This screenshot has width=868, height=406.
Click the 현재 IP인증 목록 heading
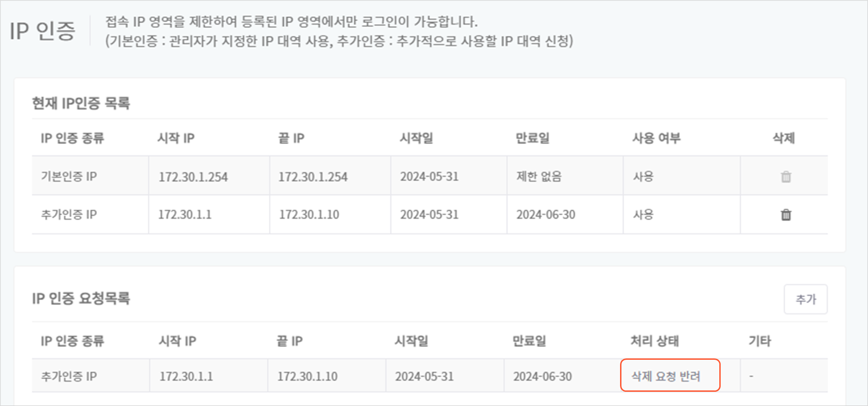pos(81,103)
